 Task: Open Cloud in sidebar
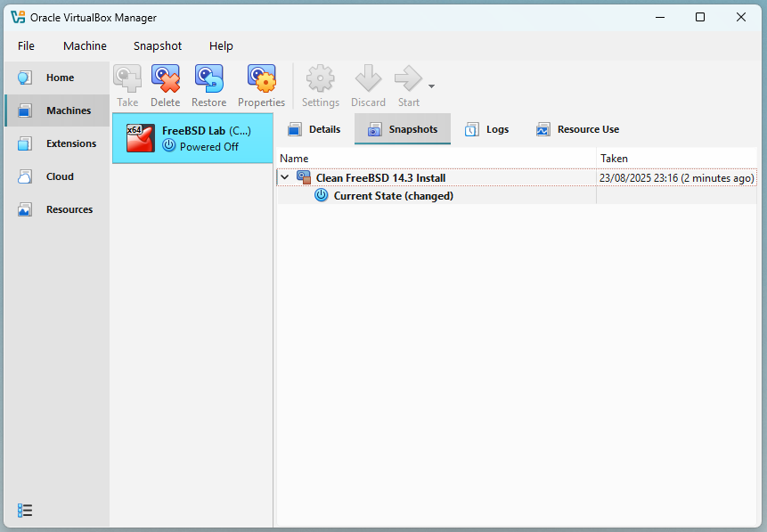point(57,176)
